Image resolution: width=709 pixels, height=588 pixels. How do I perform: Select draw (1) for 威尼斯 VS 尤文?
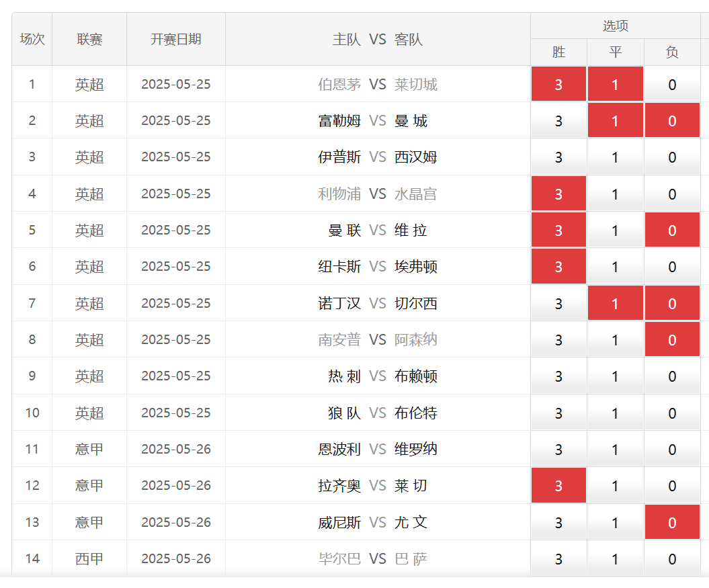pyautogui.click(x=616, y=522)
